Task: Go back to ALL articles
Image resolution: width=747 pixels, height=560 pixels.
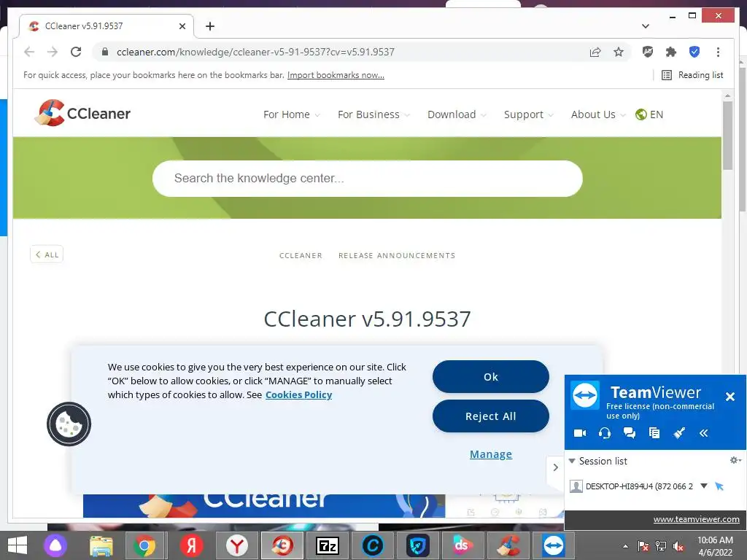Action: tap(47, 254)
